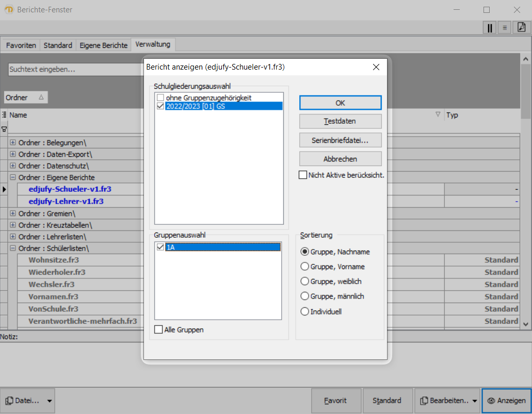Collapse the Ordner : Eigene Berichte folder
Image resolution: width=532 pixels, height=414 pixels.
[13, 177]
